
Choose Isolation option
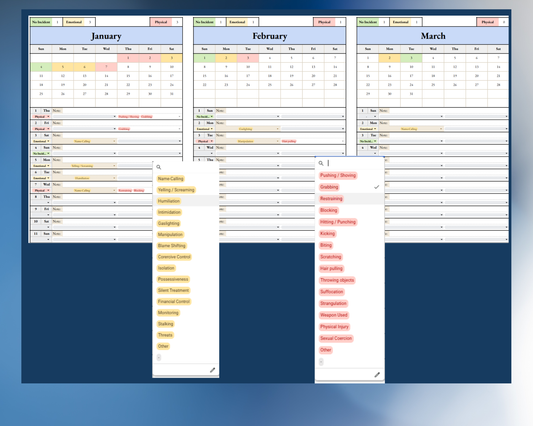[x=166, y=268]
